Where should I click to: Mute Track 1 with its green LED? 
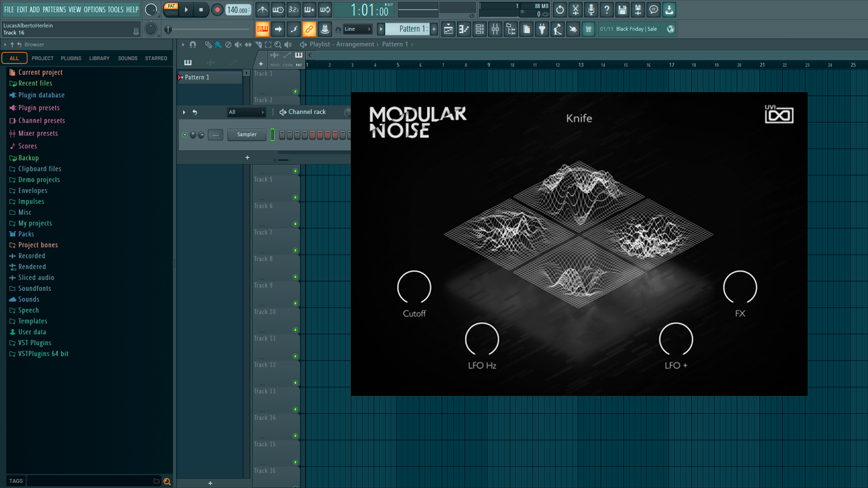pyautogui.click(x=295, y=91)
